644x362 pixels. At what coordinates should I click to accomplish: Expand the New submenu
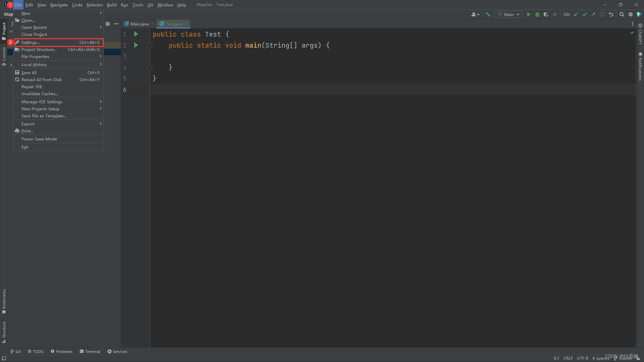click(x=26, y=13)
